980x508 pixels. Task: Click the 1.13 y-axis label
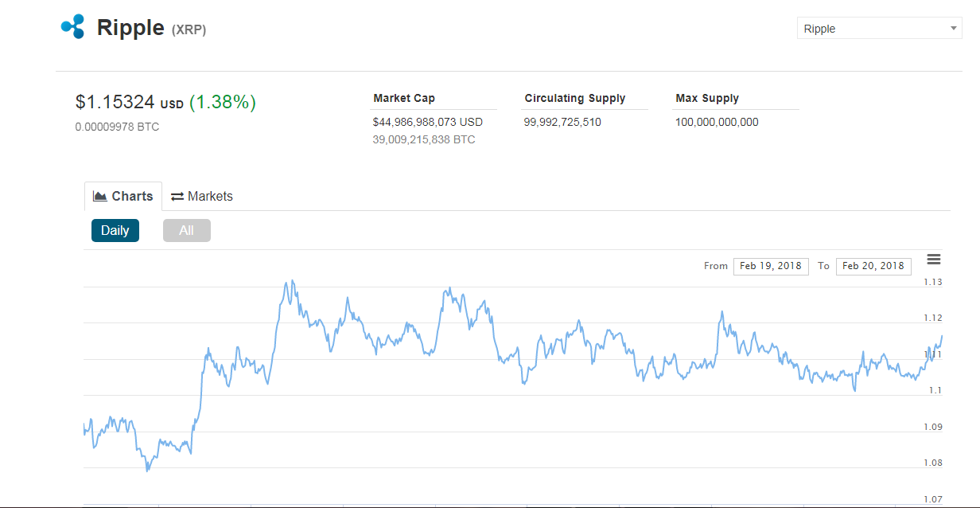point(933,282)
